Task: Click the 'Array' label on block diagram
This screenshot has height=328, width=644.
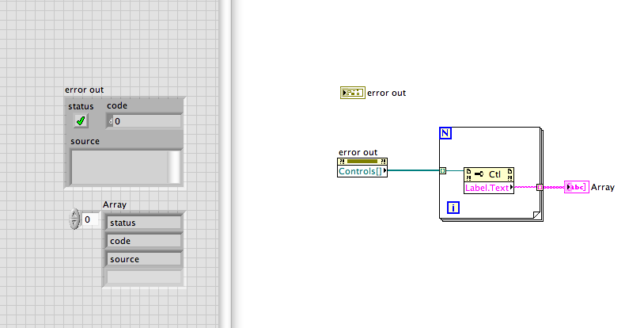Action: click(603, 187)
